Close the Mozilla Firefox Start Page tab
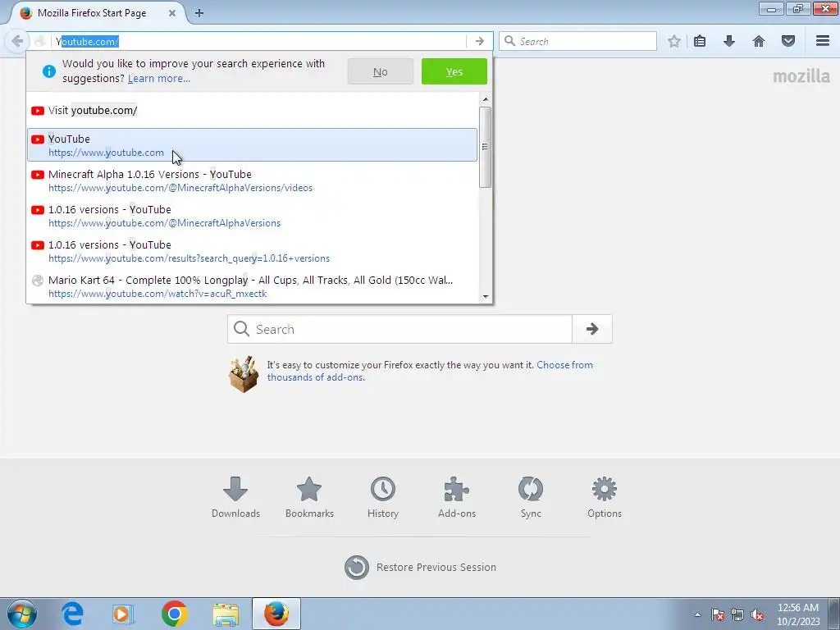This screenshot has width=840, height=630. 172,13
